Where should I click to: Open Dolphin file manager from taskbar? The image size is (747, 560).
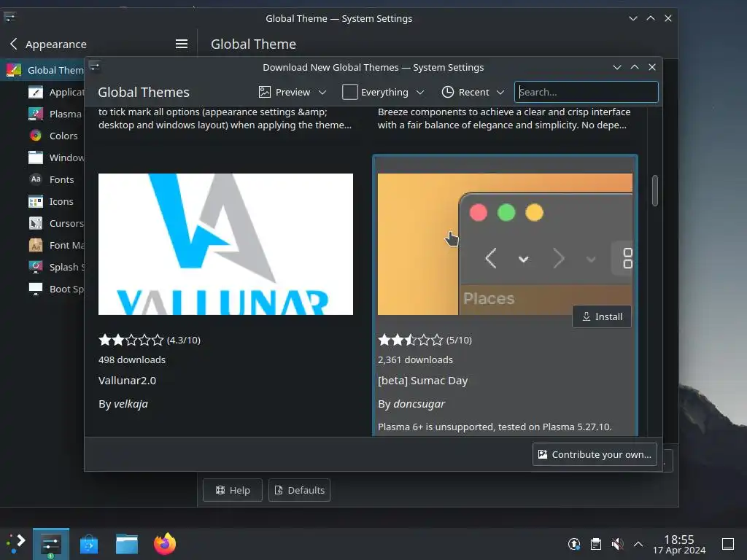tap(127, 544)
